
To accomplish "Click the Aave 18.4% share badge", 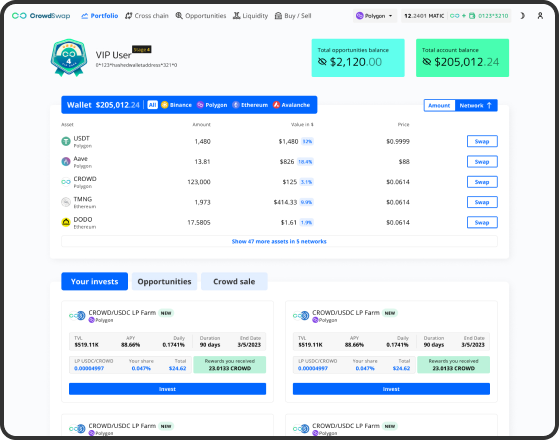I will (x=305, y=162).
